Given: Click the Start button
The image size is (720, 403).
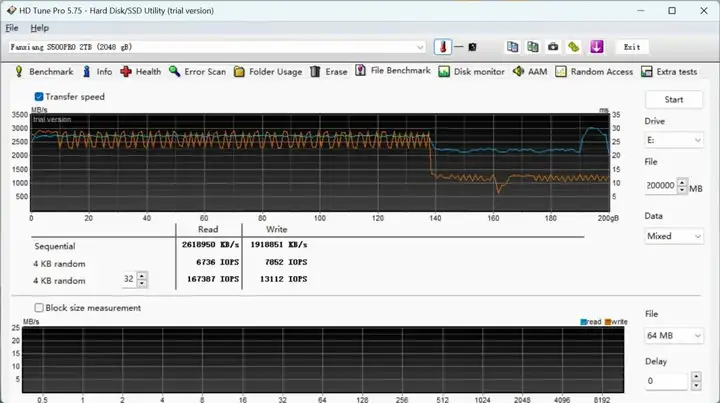Looking at the screenshot, I should [674, 100].
